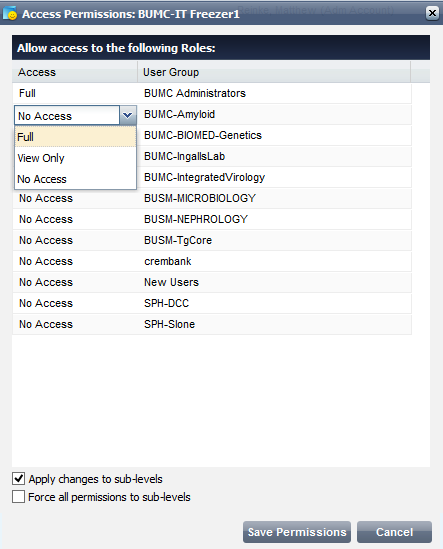This screenshot has height=549, width=443.
Task: Close the Access Permissions dialog
Action: (x=432, y=13)
